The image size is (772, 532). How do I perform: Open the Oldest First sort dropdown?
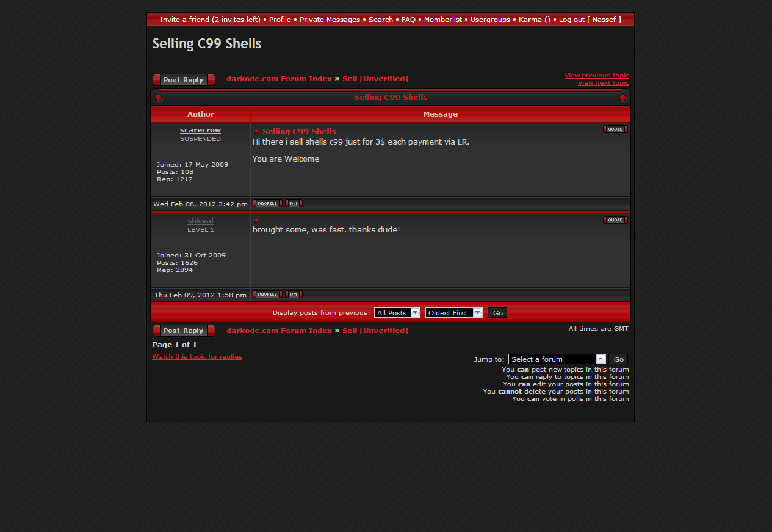point(453,313)
